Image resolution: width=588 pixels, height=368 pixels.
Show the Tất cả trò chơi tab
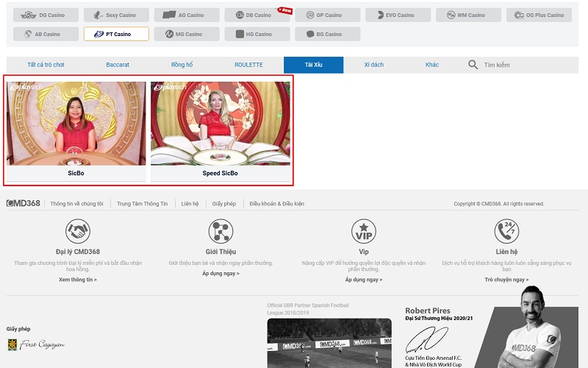click(46, 65)
